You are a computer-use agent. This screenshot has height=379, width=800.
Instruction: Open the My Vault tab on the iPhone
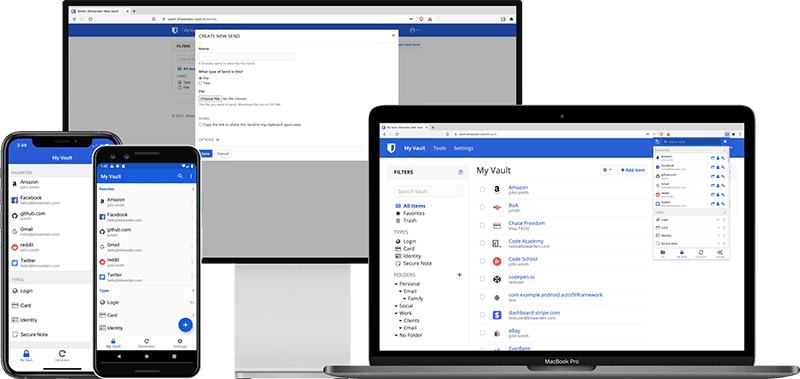[x=26, y=355]
